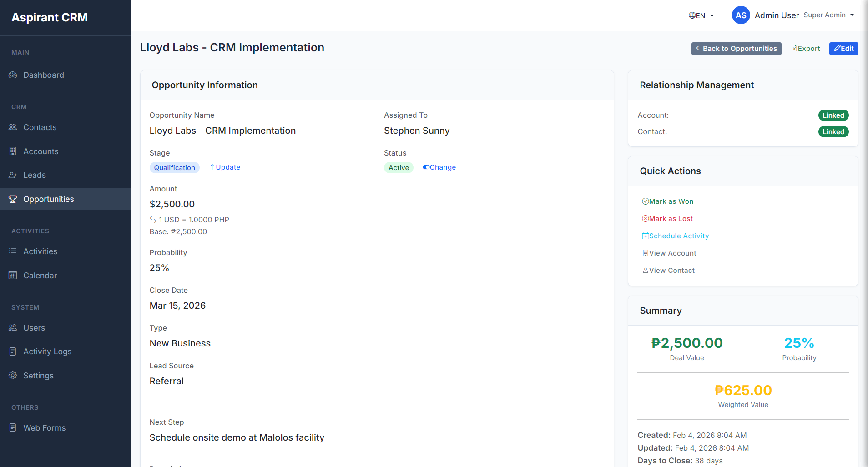The width and height of the screenshot is (868, 467).
Task: Click the Settings gear icon
Action: click(x=13, y=376)
